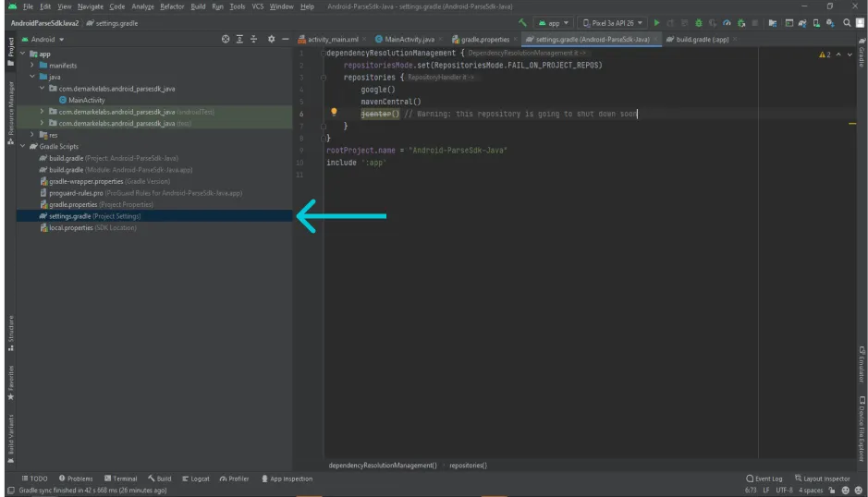This screenshot has width=868, height=497.
Task: Open the TODO tool window
Action: click(34, 479)
